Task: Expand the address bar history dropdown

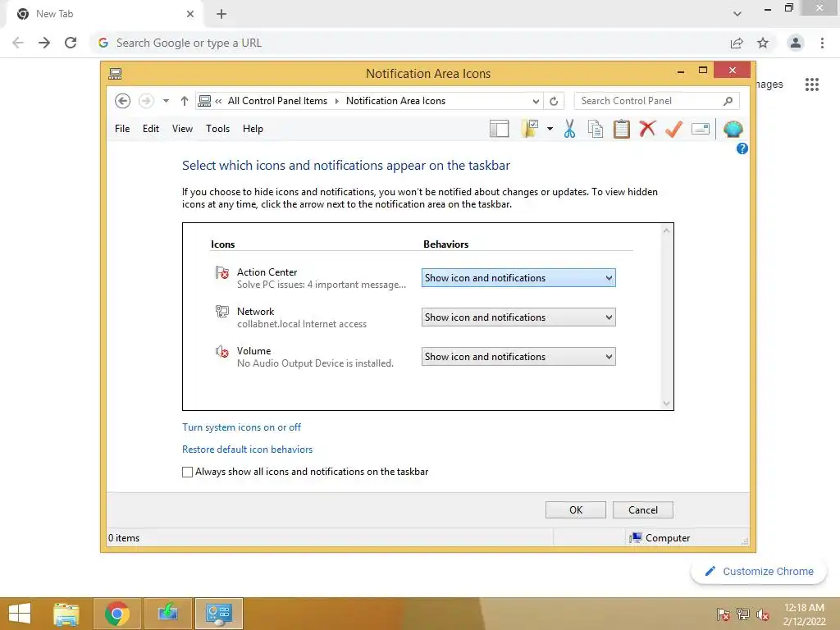Action: [x=536, y=101]
